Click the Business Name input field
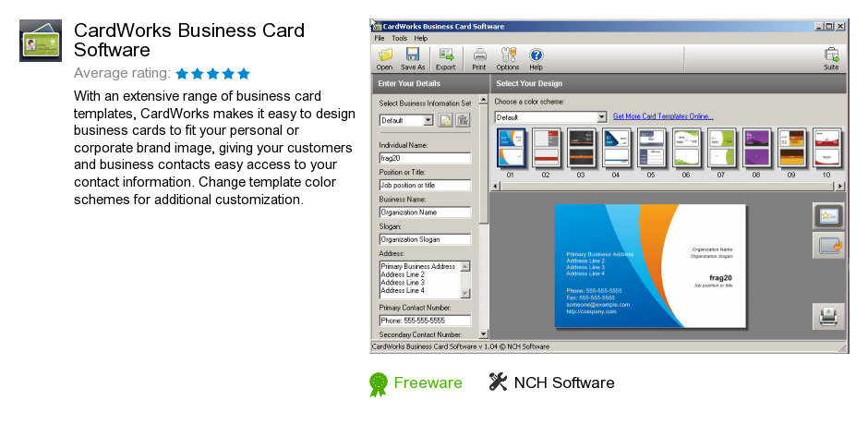 coord(425,212)
